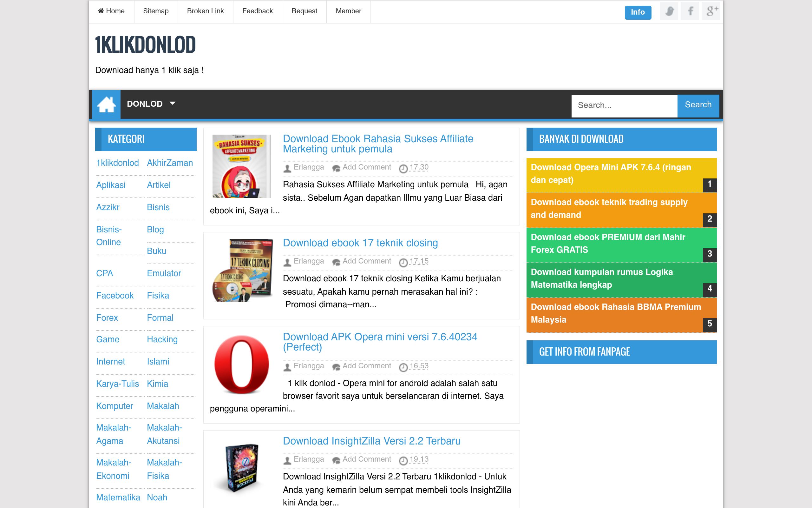The image size is (812, 508).
Task: Open the Broken Link menu item
Action: tap(205, 11)
